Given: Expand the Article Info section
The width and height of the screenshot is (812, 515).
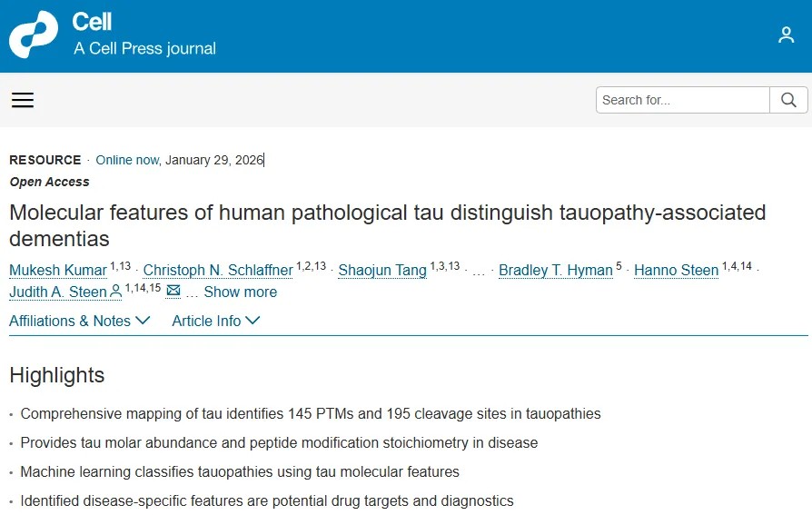Looking at the screenshot, I should click(216, 321).
